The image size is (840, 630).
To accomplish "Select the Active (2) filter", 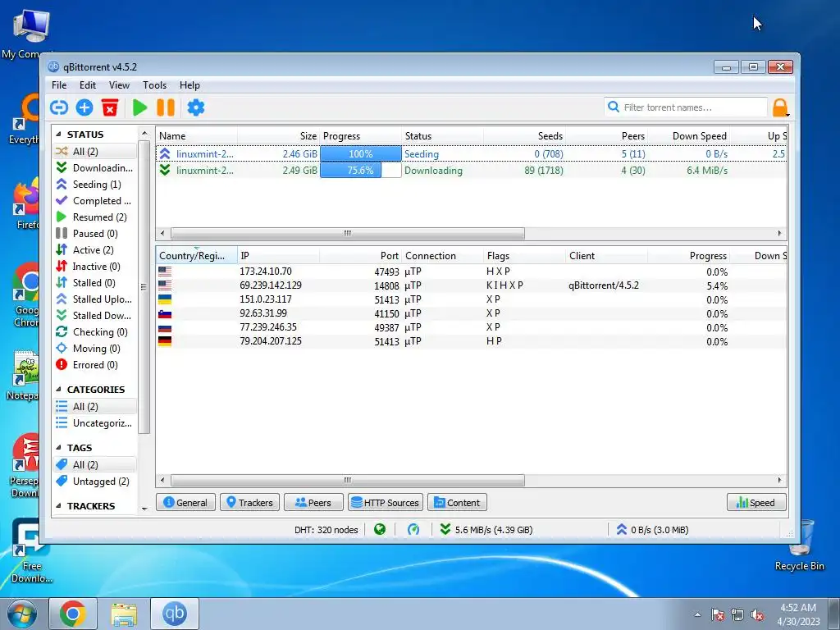I will pos(94,250).
